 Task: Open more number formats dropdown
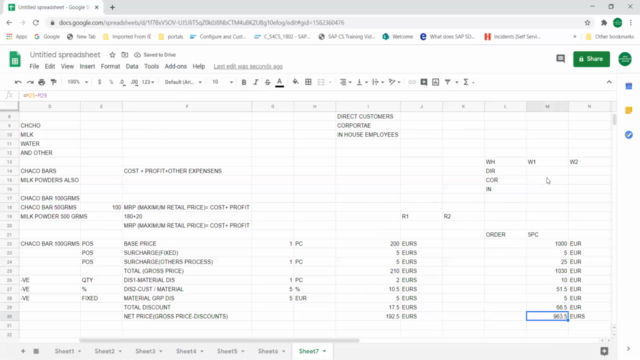pos(148,82)
